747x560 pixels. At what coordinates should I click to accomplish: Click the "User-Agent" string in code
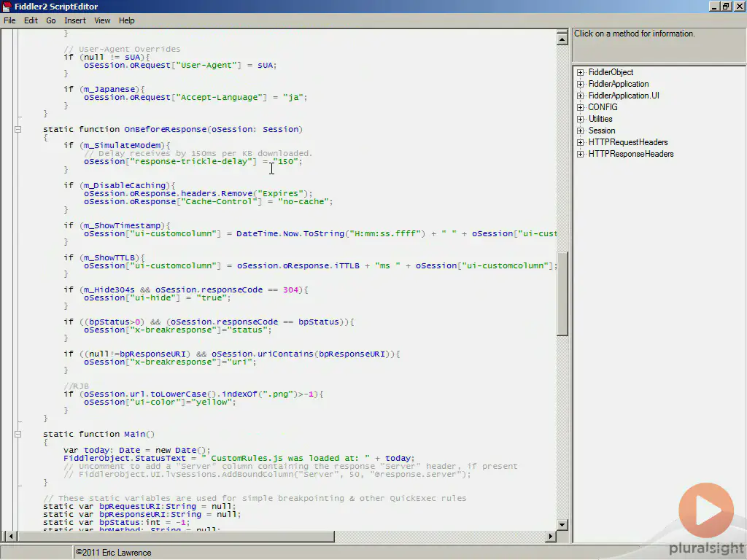click(206, 65)
